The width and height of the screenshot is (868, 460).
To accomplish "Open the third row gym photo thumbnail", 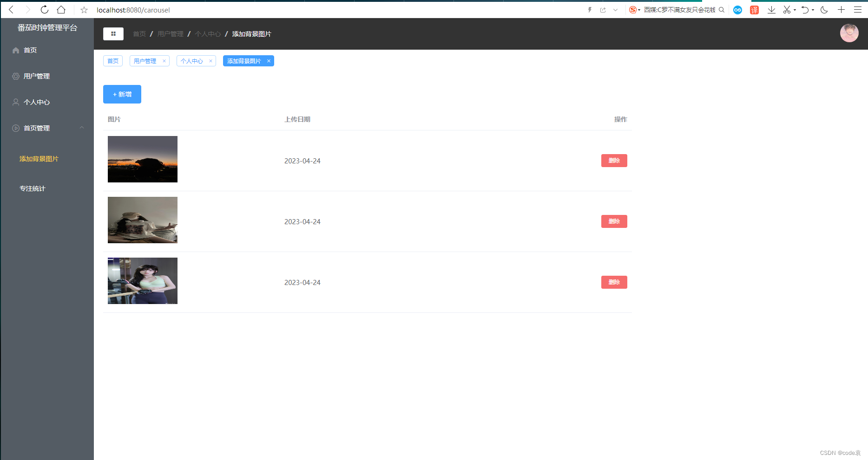I will pos(143,281).
